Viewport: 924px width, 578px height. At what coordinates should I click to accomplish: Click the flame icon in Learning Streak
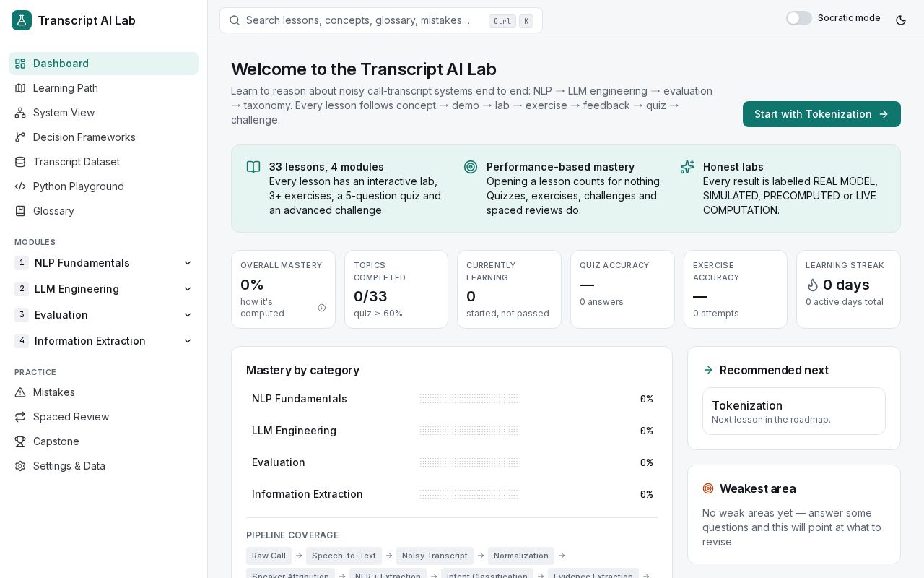(x=813, y=285)
